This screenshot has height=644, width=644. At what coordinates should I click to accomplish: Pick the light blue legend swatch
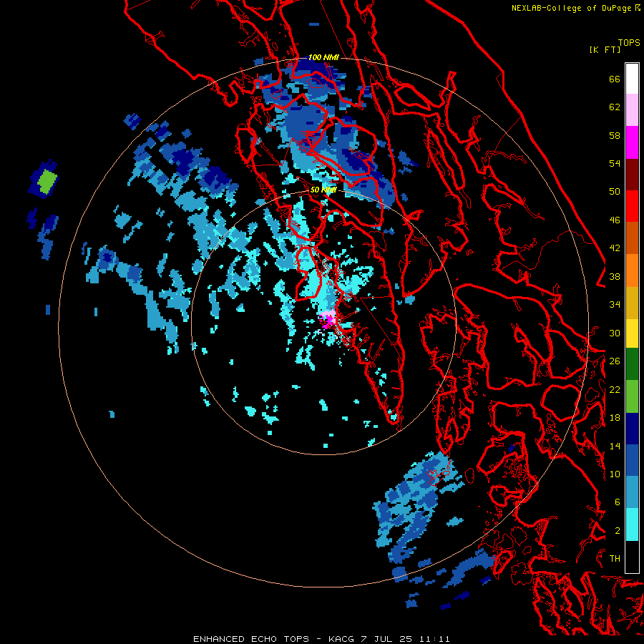[632, 492]
